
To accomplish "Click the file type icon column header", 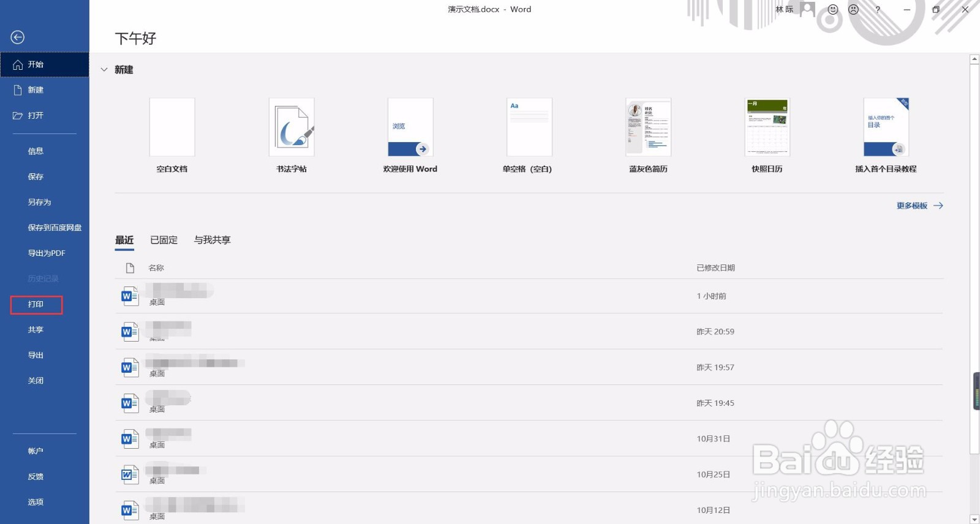I will 130,268.
